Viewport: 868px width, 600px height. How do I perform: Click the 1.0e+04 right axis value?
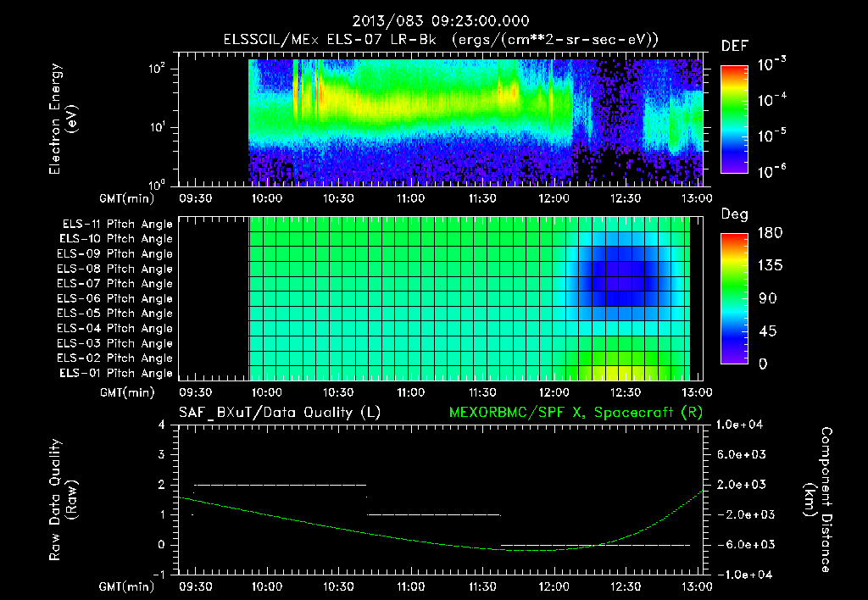tap(739, 425)
